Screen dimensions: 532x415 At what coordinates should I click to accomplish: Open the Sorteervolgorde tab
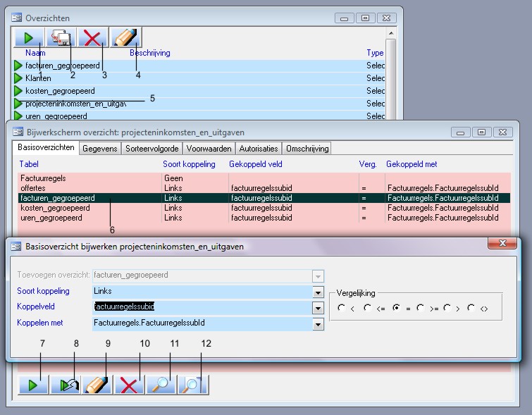tap(152, 148)
